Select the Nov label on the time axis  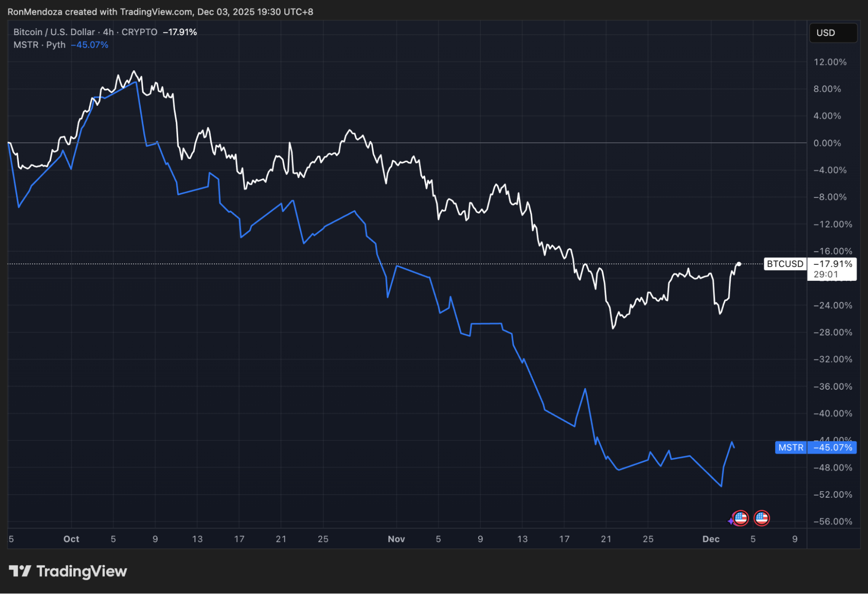click(x=396, y=539)
